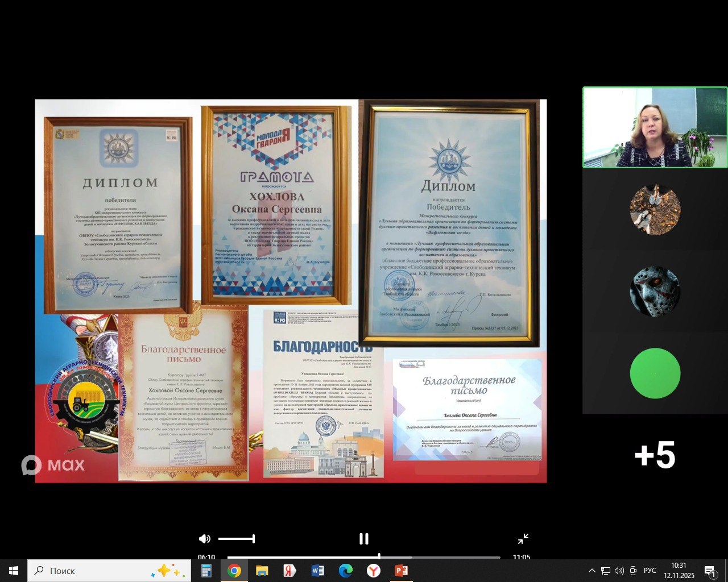Switch to PowerPoint in the taskbar
The image size is (728, 582).
click(x=401, y=571)
